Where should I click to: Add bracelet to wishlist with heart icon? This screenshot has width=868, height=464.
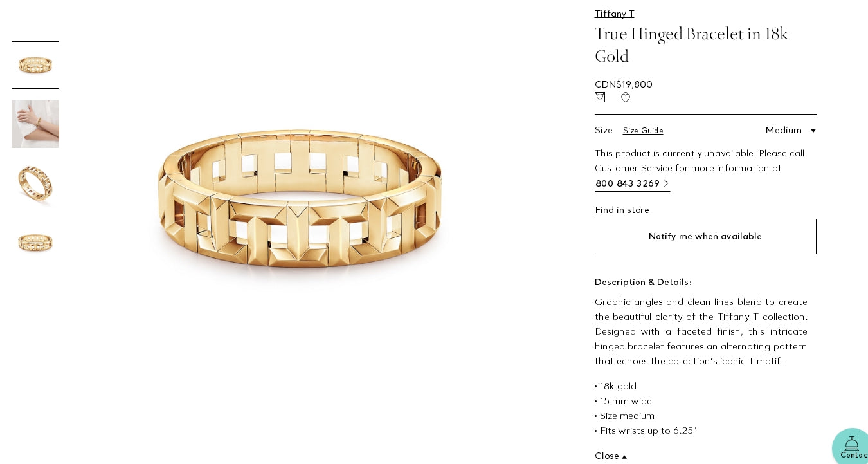point(626,97)
